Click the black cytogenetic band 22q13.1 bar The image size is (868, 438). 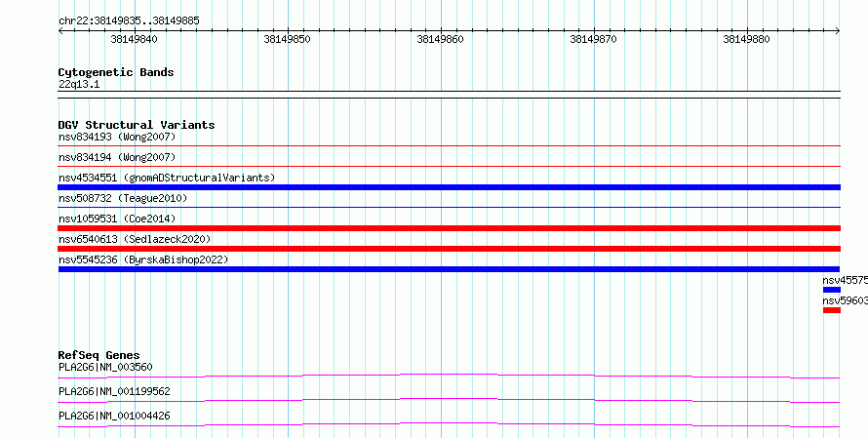[449, 95]
